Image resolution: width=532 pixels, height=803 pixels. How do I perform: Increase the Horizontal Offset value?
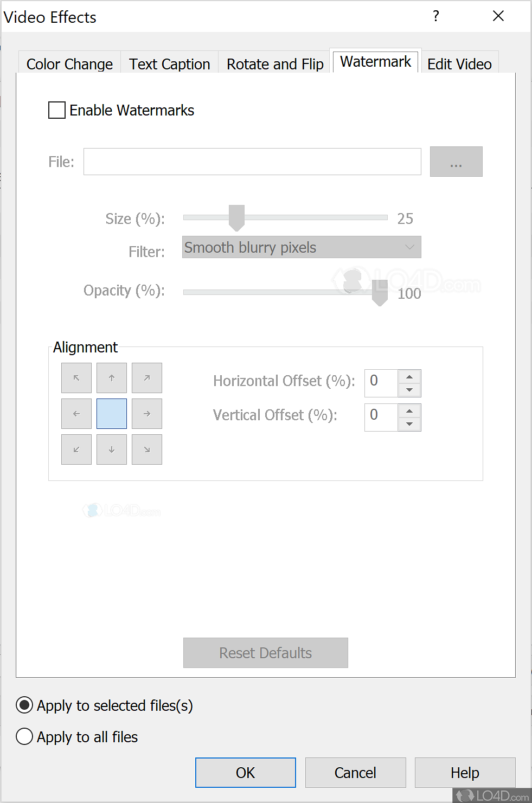(x=409, y=377)
